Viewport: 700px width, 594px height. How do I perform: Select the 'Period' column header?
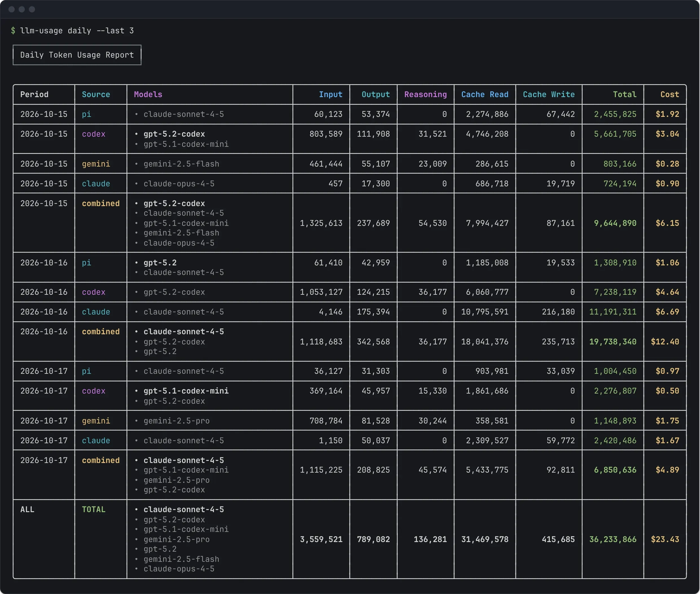point(34,95)
